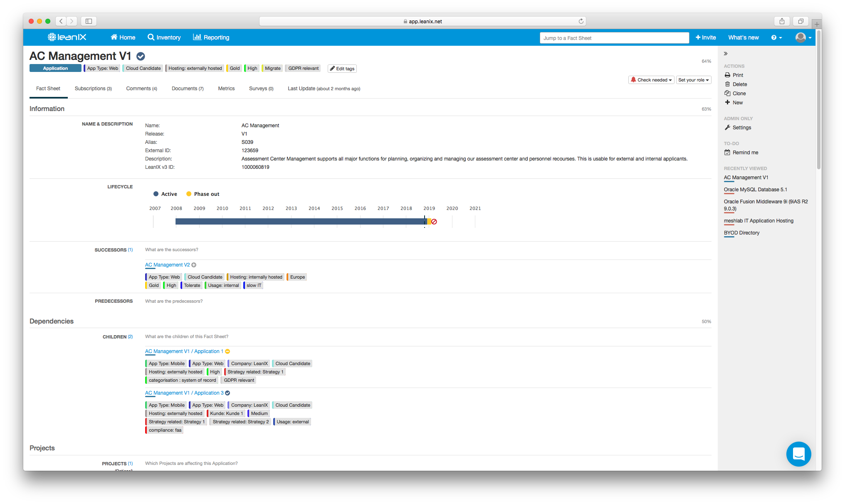This screenshot has width=845, height=504.
Task: Click the Clone icon in Actions
Action: click(727, 94)
